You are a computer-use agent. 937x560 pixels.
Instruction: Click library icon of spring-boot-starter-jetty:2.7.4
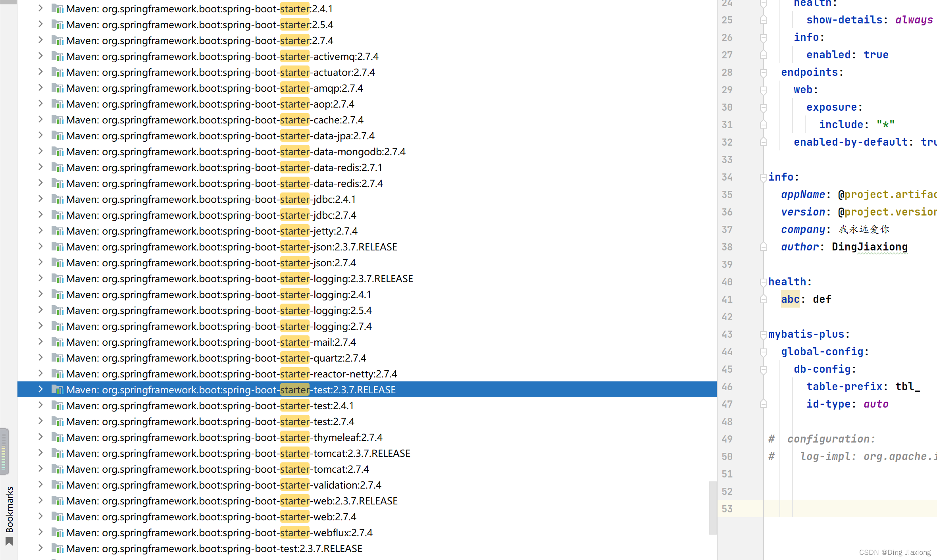[58, 231]
